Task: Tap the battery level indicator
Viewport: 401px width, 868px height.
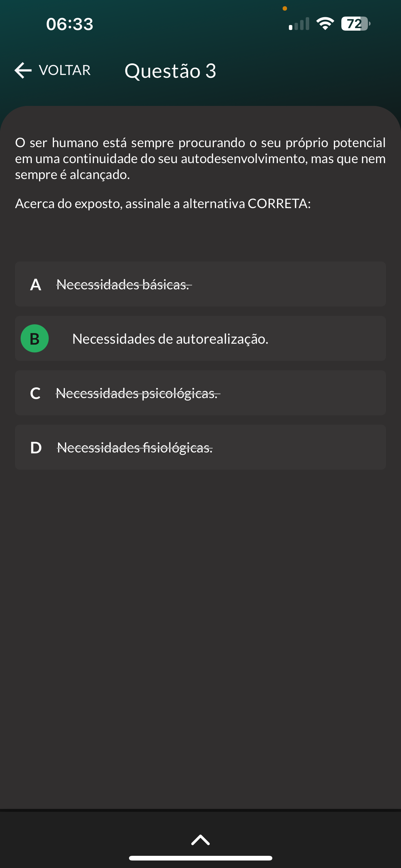Action: pyautogui.click(x=355, y=24)
